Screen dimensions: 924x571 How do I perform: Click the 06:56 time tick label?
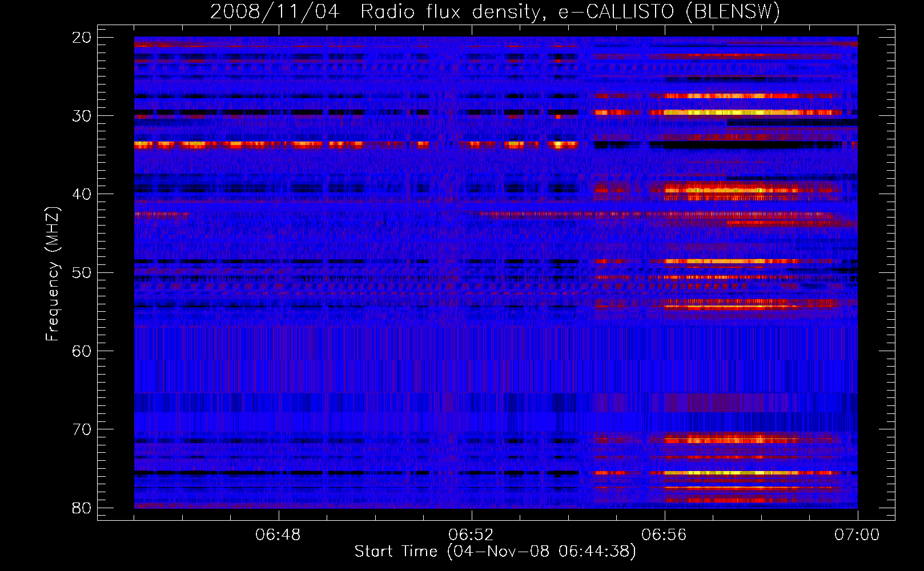664,535
